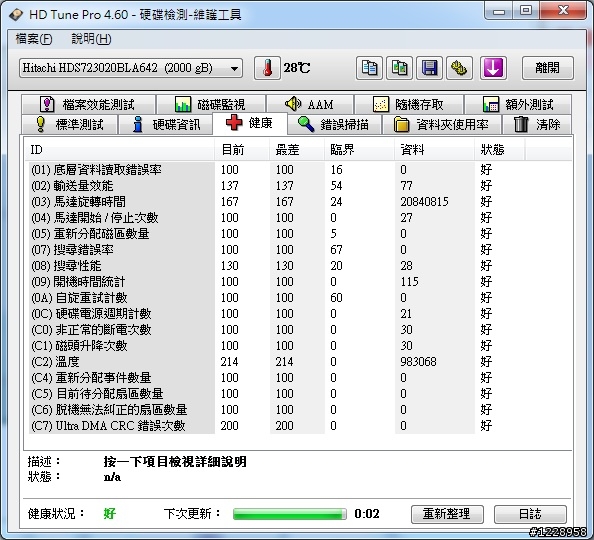Click the purple download arrow icon
This screenshot has width=594, height=540.
click(x=493, y=68)
